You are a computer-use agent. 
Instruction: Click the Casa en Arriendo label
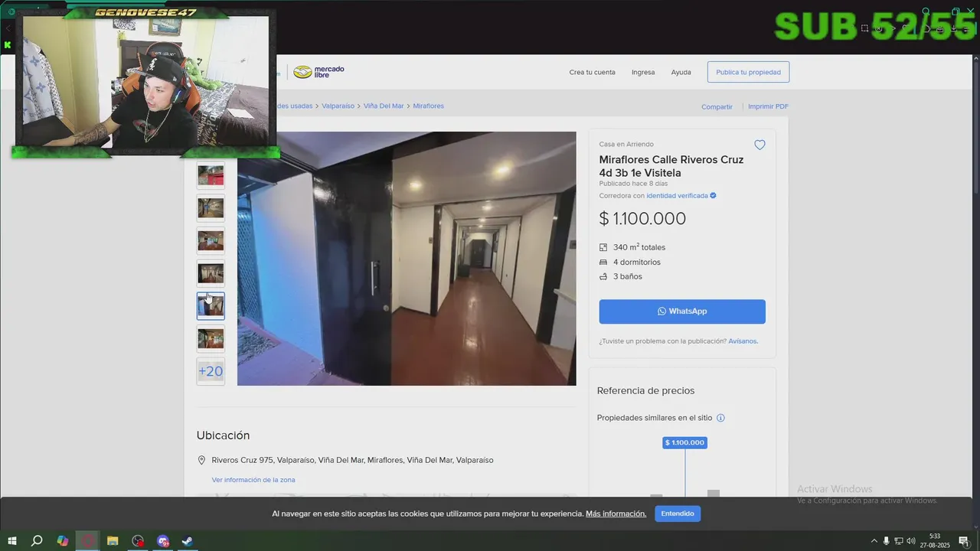click(626, 144)
